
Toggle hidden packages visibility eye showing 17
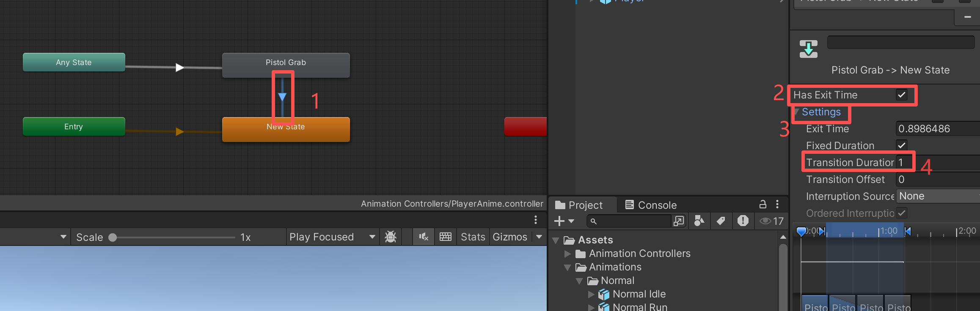771,221
